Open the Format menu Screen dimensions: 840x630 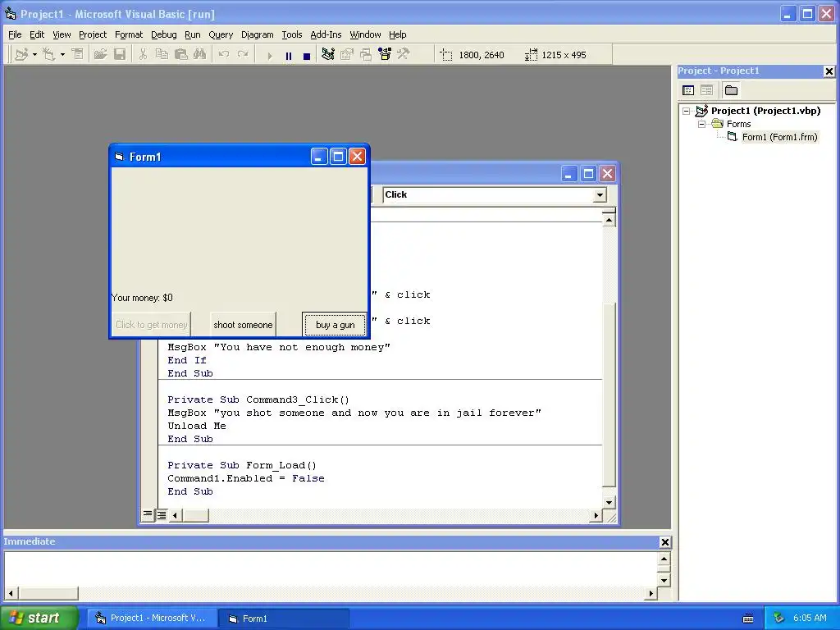129,34
